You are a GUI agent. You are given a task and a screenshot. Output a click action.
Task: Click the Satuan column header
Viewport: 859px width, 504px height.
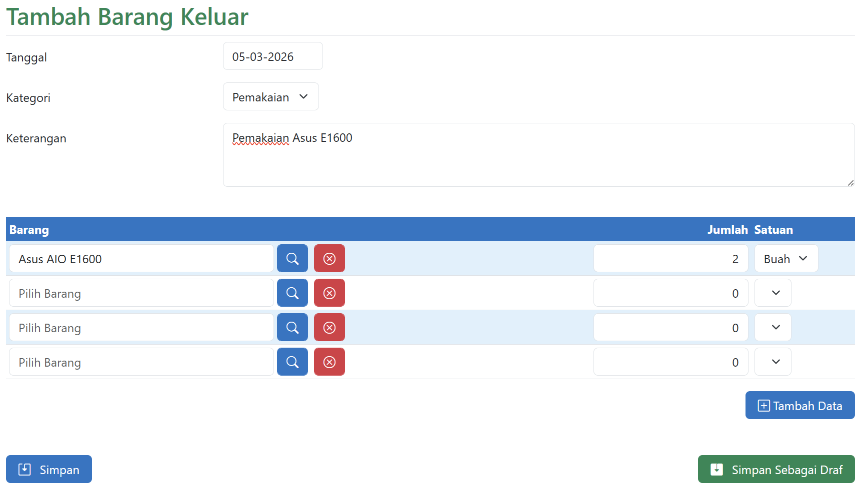pyautogui.click(x=773, y=230)
